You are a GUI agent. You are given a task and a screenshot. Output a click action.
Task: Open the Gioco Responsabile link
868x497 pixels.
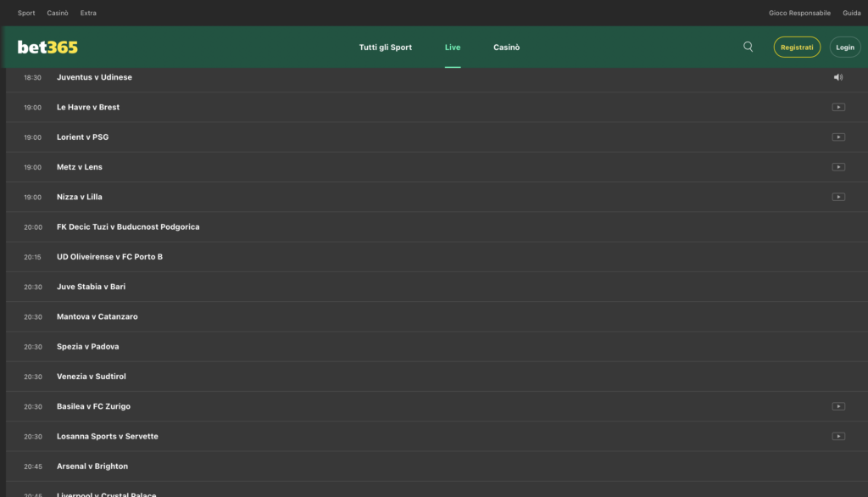click(799, 13)
